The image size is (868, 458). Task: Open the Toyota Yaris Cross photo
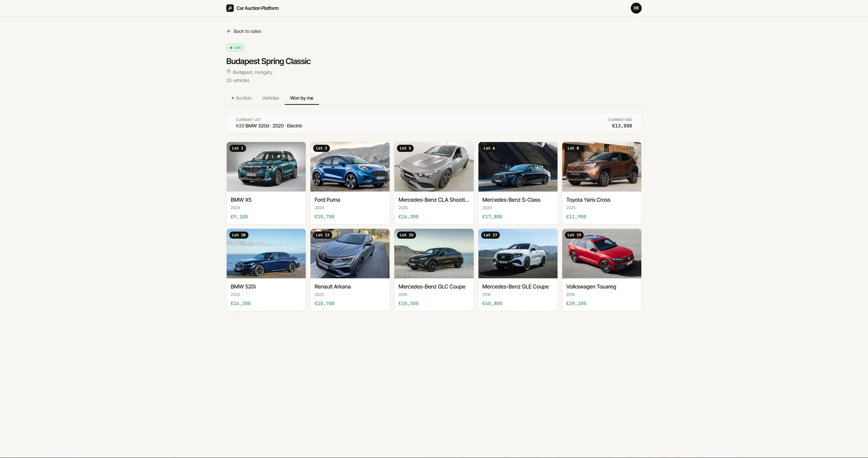click(x=602, y=167)
